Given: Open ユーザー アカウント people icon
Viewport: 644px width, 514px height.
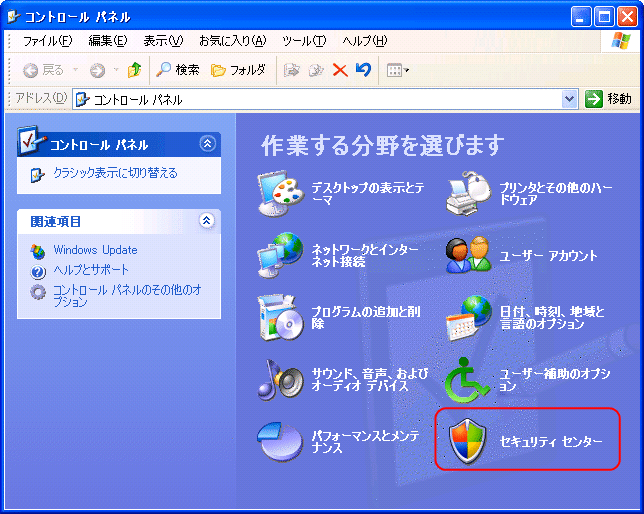Looking at the screenshot, I should coord(469,255).
